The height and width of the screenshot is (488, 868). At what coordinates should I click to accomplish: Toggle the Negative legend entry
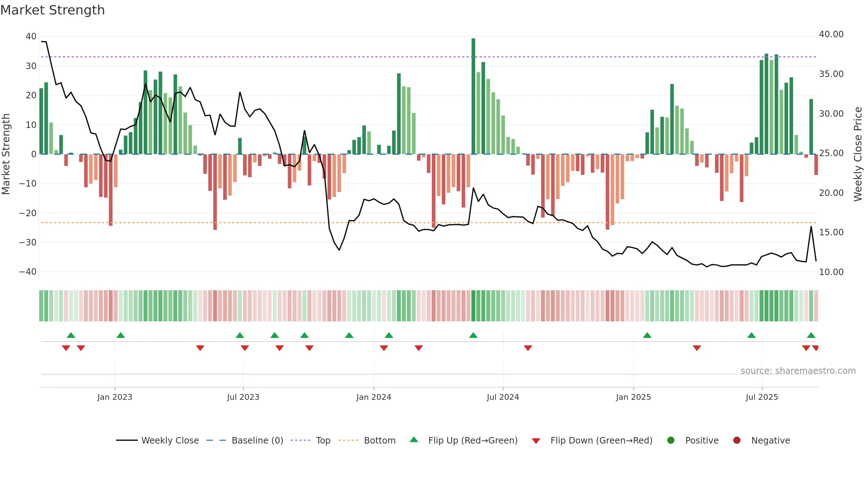[x=761, y=440]
